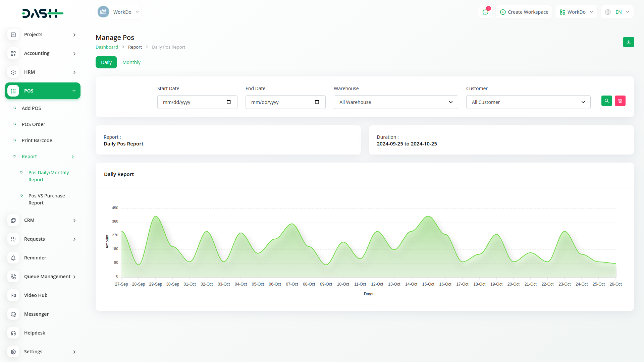Viewport: 644px width, 362px height.
Task: Select the Daily report tab
Action: click(106, 62)
